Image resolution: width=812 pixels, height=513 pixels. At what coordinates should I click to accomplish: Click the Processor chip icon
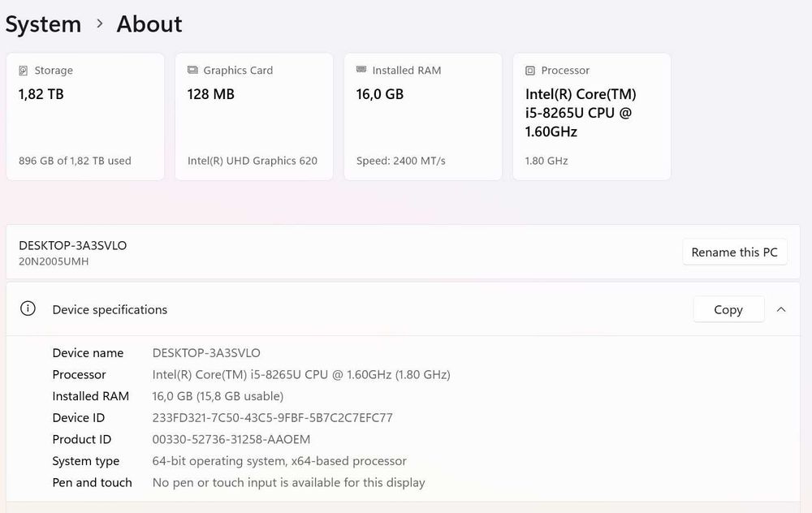[x=530, y=71]
